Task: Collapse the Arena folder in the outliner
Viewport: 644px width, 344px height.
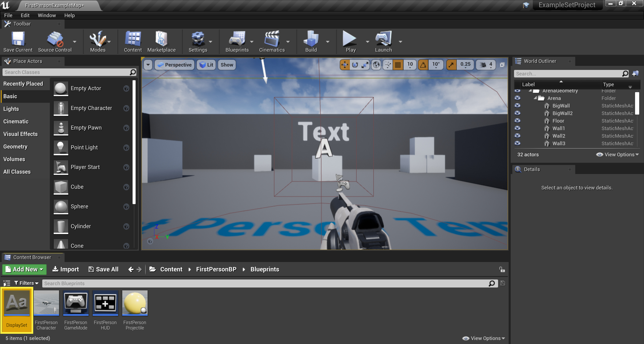Action: [x=535, y=98]
